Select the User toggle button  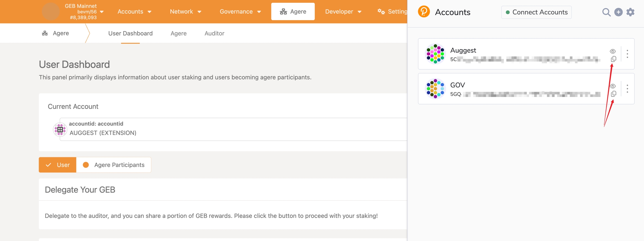pyautogui.click(x=58, y=165)
